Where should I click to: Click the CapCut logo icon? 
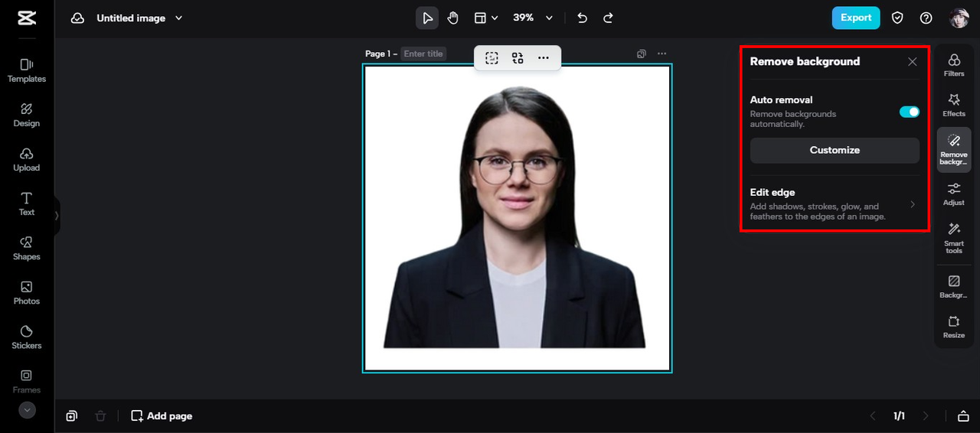26,18
